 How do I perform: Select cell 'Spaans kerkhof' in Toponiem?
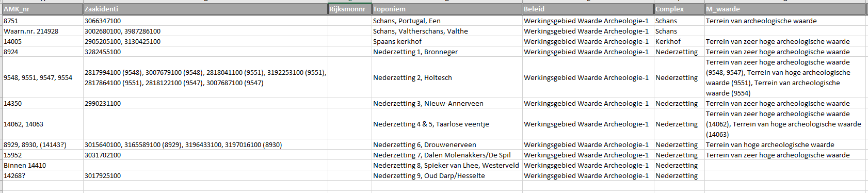[x=447, y=41]
